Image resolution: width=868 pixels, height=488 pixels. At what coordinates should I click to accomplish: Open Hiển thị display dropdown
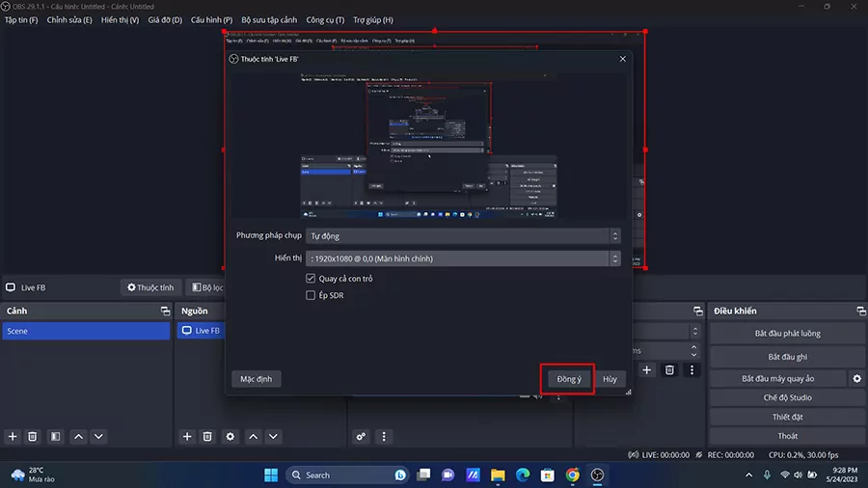[x=463, y=258]
